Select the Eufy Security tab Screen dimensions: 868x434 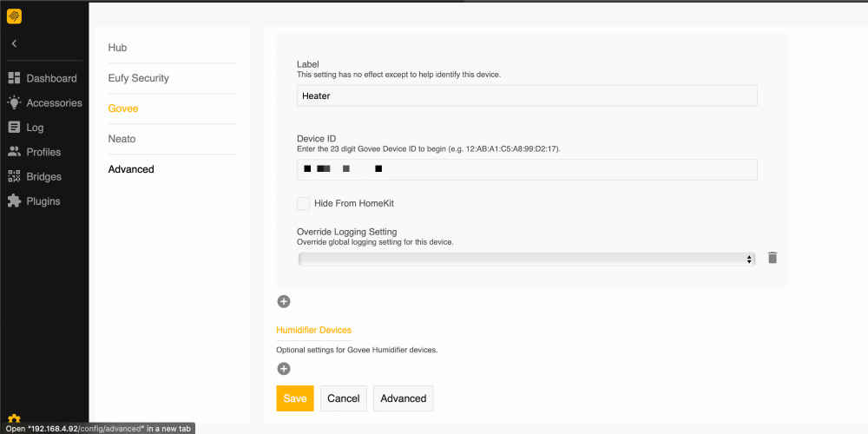(x=138, y=78)
